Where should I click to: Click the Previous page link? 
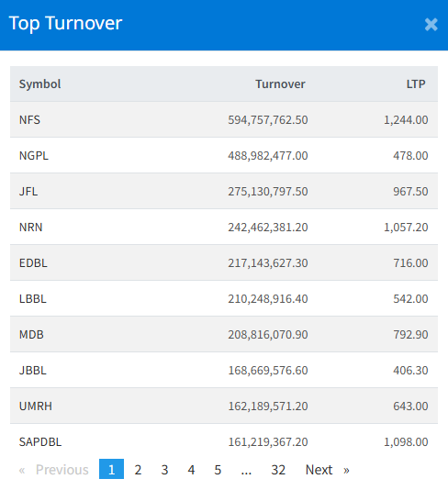point(54,470)
